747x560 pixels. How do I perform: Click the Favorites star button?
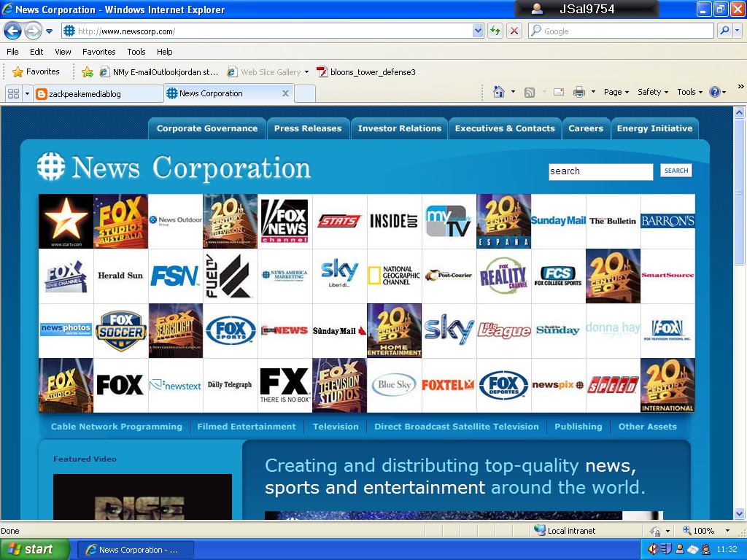36,72
